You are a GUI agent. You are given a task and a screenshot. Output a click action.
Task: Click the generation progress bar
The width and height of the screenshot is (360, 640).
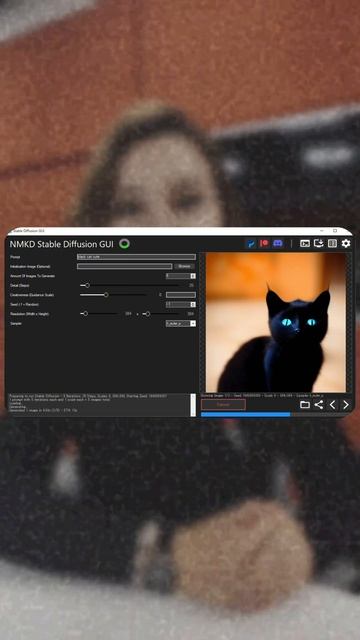coord(276,414)
